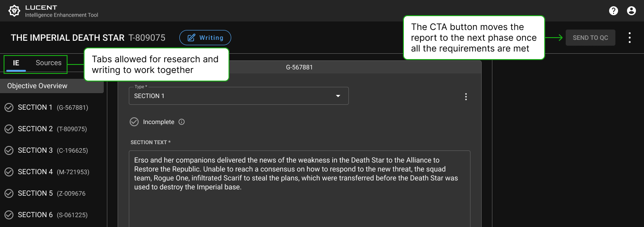Click the Lucent logo icon
Image resolution: width=644 pixels, height=227 pixels.
15,11
